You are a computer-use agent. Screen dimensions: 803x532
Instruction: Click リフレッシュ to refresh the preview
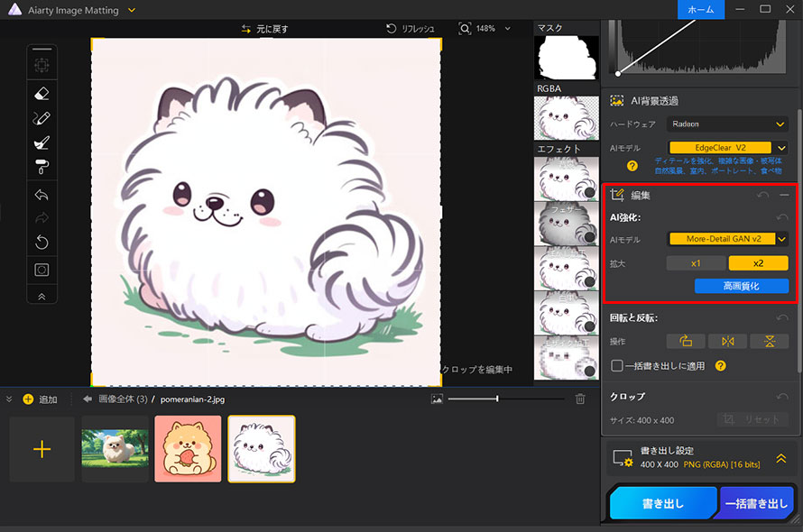(411, 29)
